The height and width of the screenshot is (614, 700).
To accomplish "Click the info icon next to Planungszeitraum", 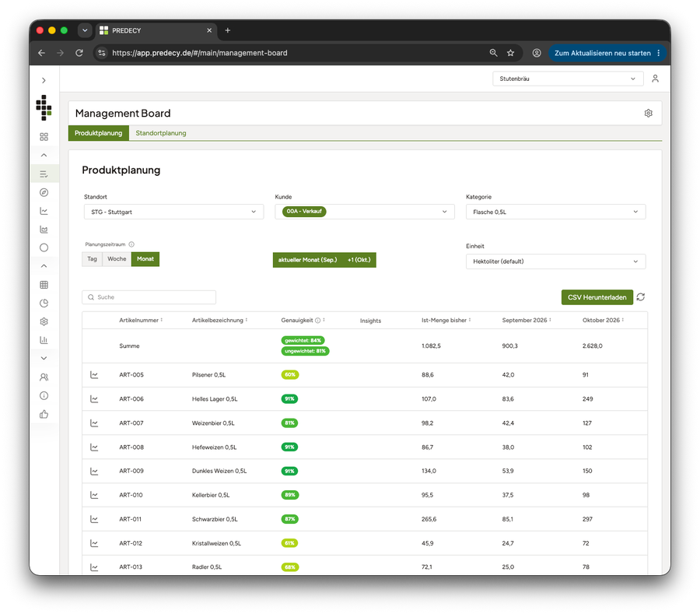I will [131, 244].
